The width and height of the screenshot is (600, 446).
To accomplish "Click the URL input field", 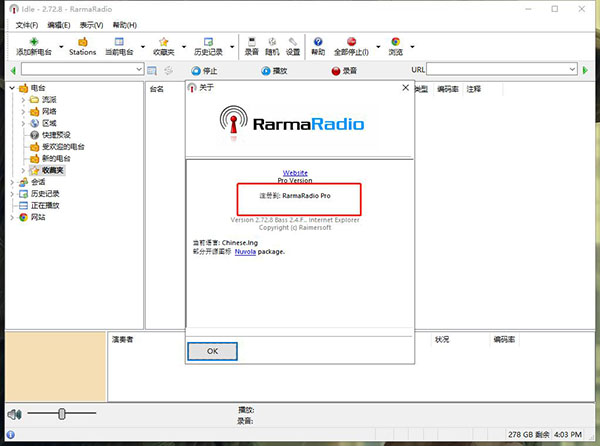I will [497, 69].
